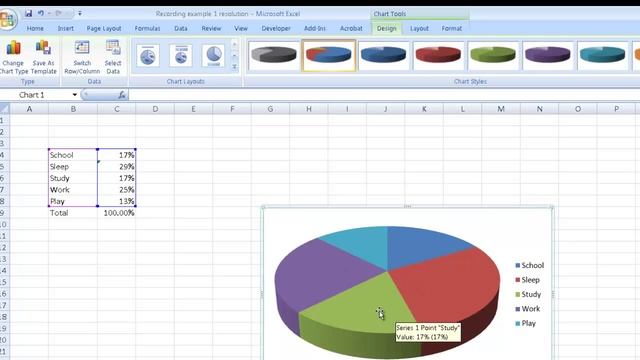
Task: Apply the third chart layout thumbnail
Action: coord(213,56)
